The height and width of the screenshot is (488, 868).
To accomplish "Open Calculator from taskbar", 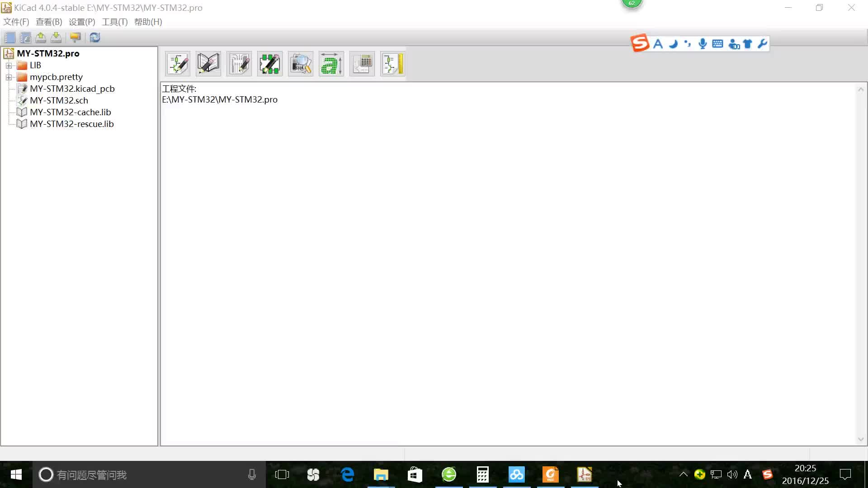I will (483, 474).
